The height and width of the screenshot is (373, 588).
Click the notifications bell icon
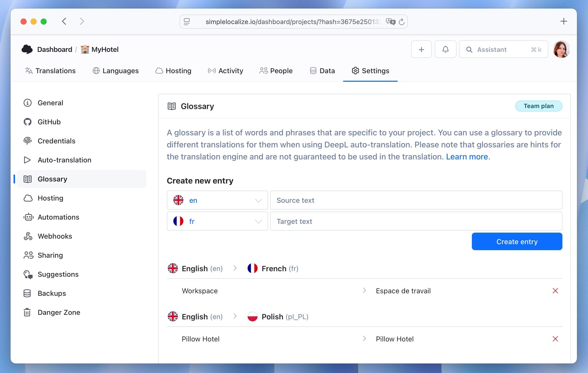445,49
